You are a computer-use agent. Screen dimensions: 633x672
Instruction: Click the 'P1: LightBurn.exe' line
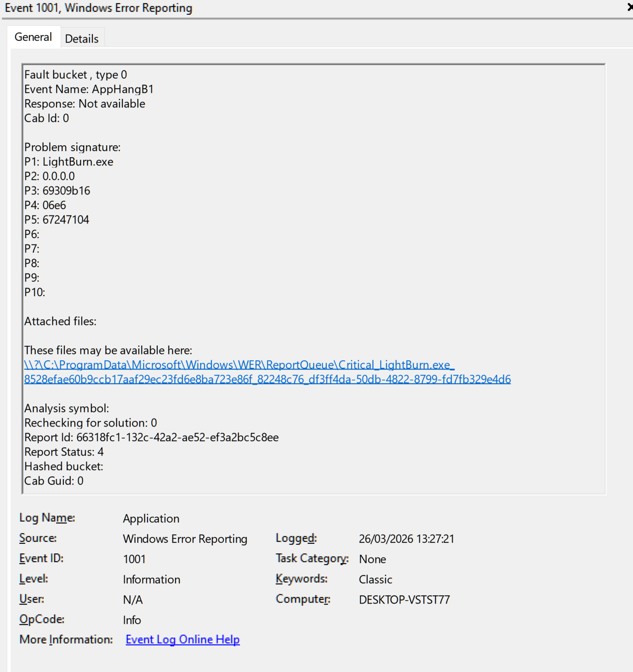tap(69, 162)
